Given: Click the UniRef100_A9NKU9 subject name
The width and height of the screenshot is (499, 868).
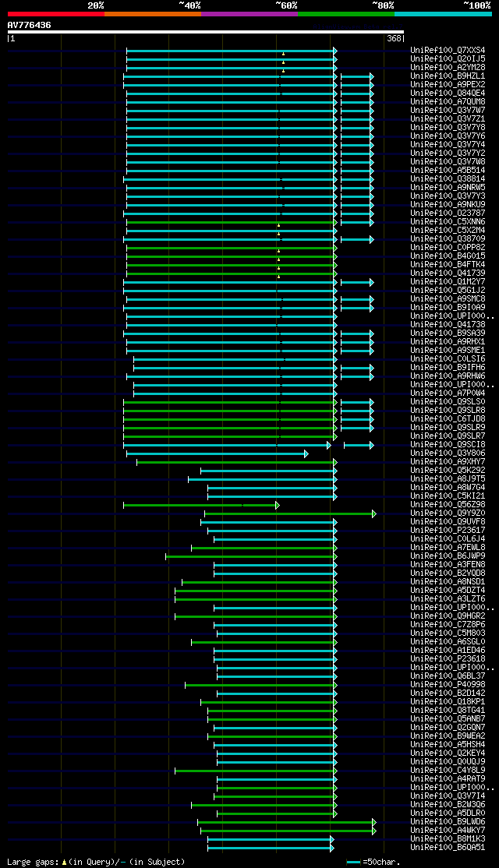Looking at the screenshot, I should [448, 204].
